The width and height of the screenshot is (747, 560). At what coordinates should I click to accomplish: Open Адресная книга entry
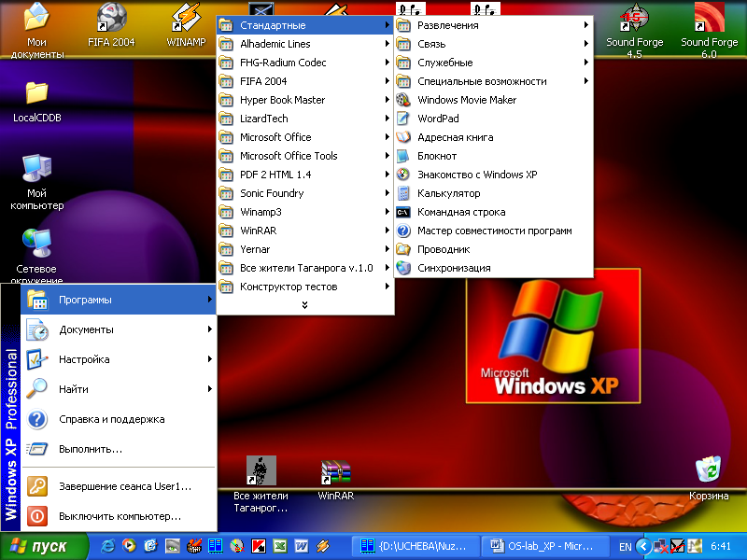coord(494,137)
